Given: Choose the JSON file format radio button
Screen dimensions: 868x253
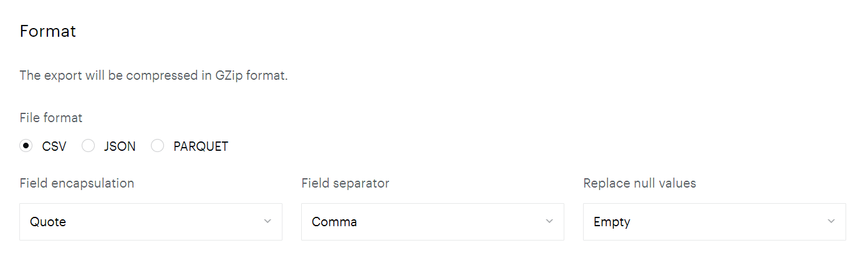Looking at the screenshot, I should (x=89, y=146).
